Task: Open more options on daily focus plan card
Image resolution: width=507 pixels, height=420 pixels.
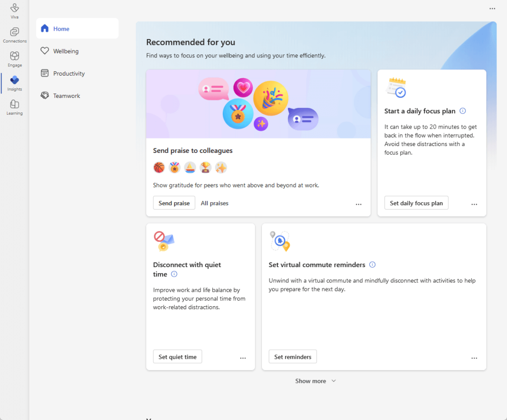Action: (474, 204)
